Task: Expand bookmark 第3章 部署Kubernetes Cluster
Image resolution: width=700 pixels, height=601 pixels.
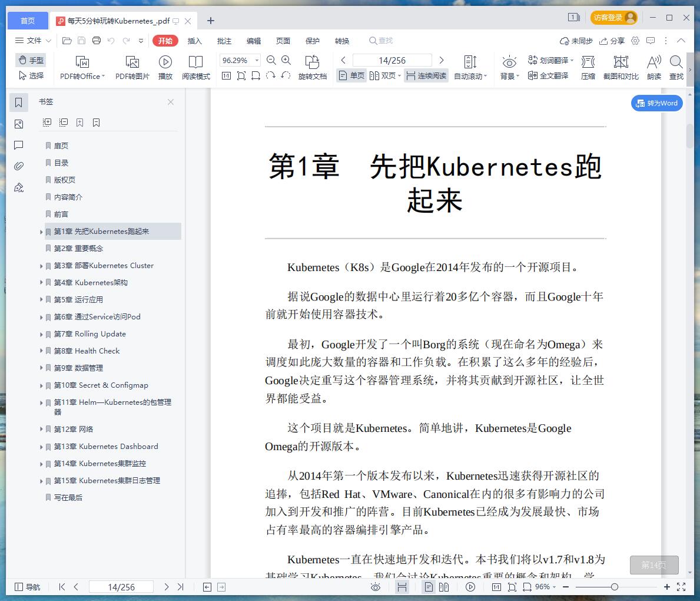Action: [x=41, y=266]
